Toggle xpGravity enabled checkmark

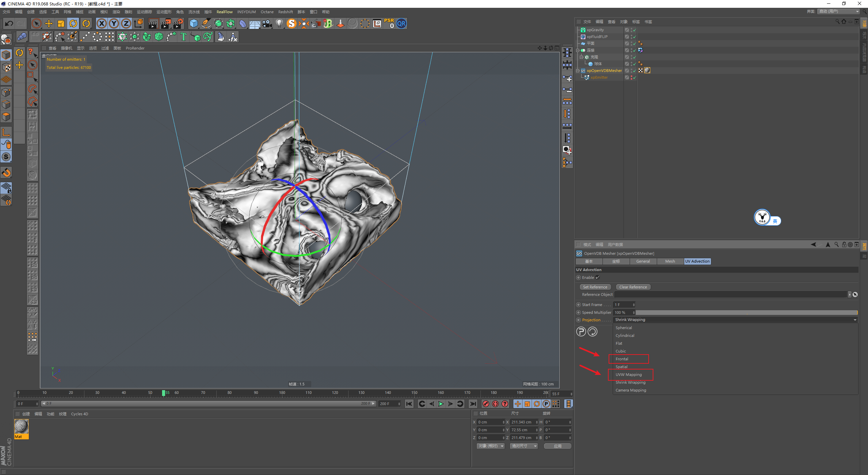[x=634, y=30]
